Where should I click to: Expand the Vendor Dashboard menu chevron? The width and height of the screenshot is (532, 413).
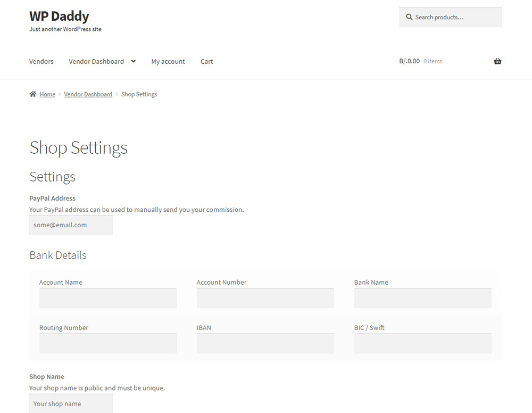(134, 61)
